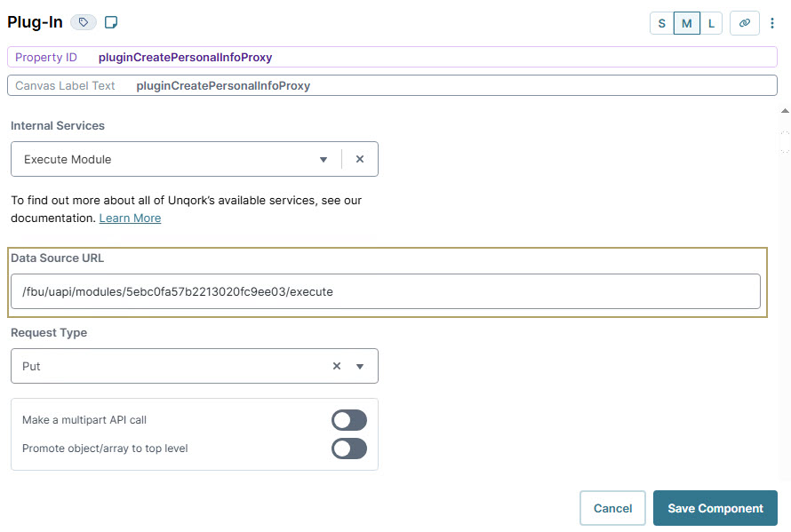Click the scrollbar up arrow on the right
This screenshot has width=791, height=532.
click(x=783, y=110)
